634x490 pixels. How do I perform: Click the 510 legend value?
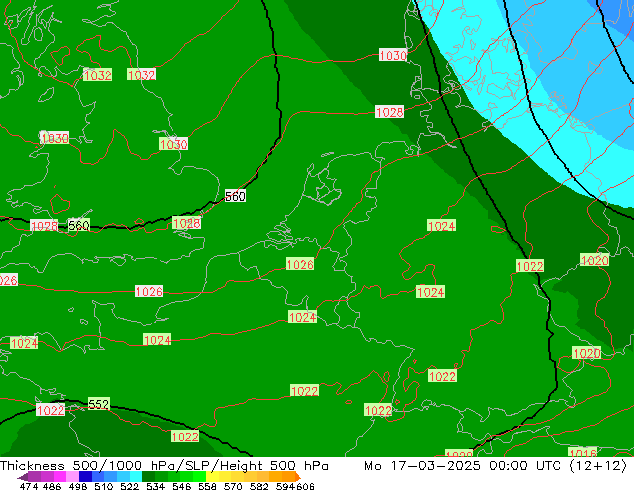coord(104,486)
